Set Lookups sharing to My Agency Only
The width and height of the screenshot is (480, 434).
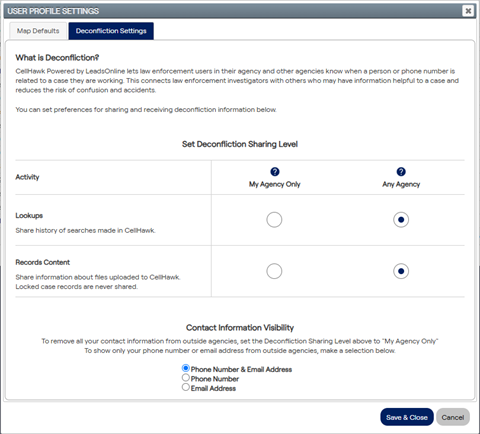[274, 220]
